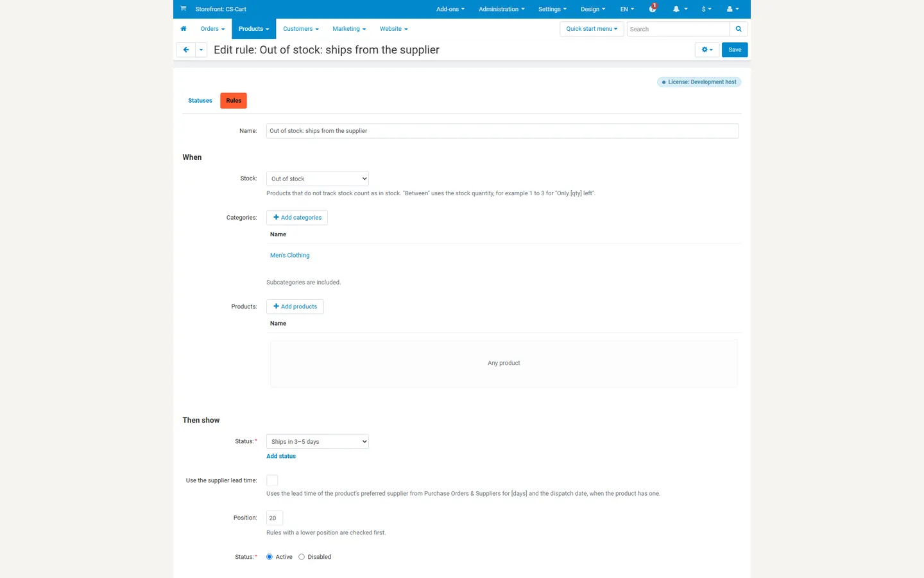The image size is (924, 578).
Task: Open the user account menu
Action: point(733,9)
